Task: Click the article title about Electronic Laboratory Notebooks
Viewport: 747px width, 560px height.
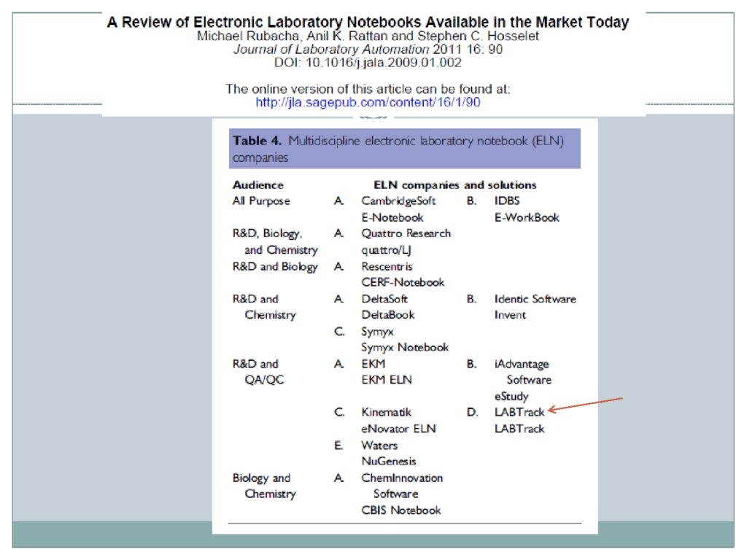Action: click(x=368, y=22)
